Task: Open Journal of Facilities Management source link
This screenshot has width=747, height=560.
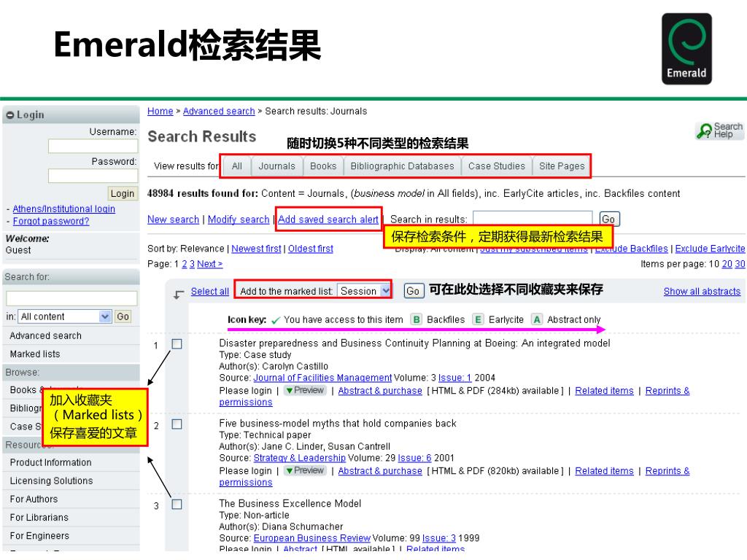Action: click(x=322, y=378)
